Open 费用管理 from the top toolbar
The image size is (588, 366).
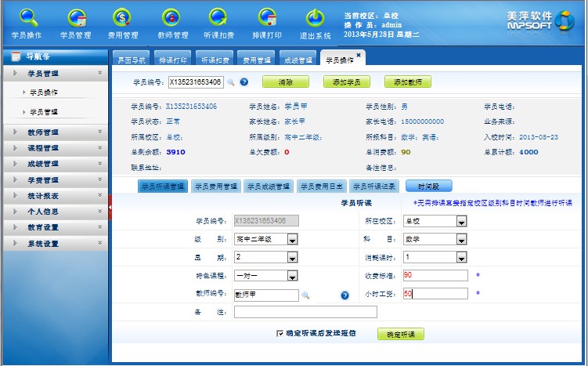coord(123,18)
